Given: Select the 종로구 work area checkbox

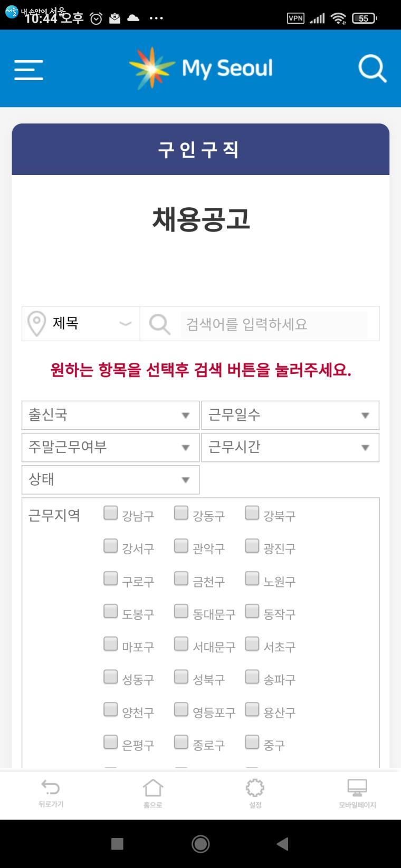Looking at the screenshot, I should (181, 742).
